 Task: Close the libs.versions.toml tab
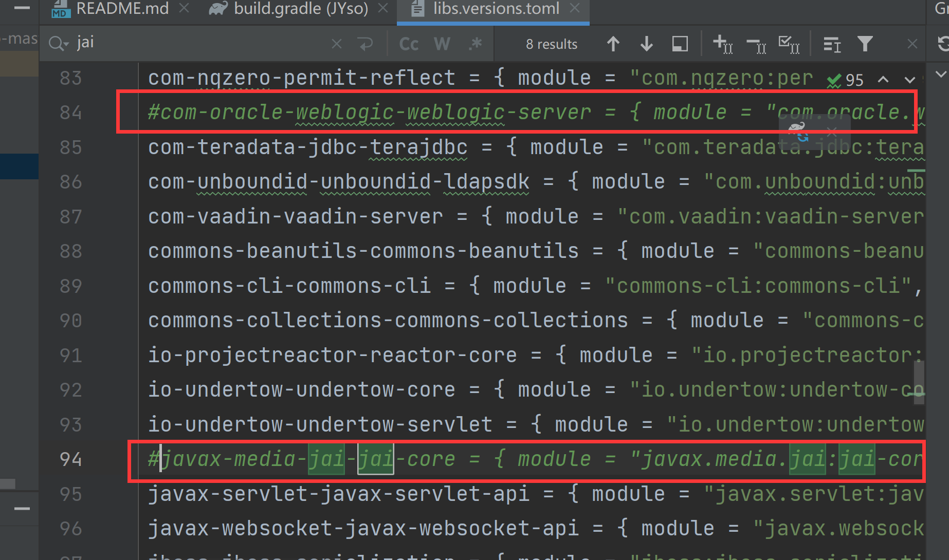coord(575,8)
